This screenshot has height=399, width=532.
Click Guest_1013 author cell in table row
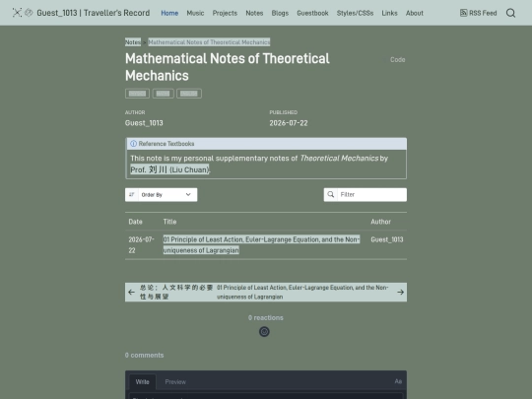pos(387,239)
